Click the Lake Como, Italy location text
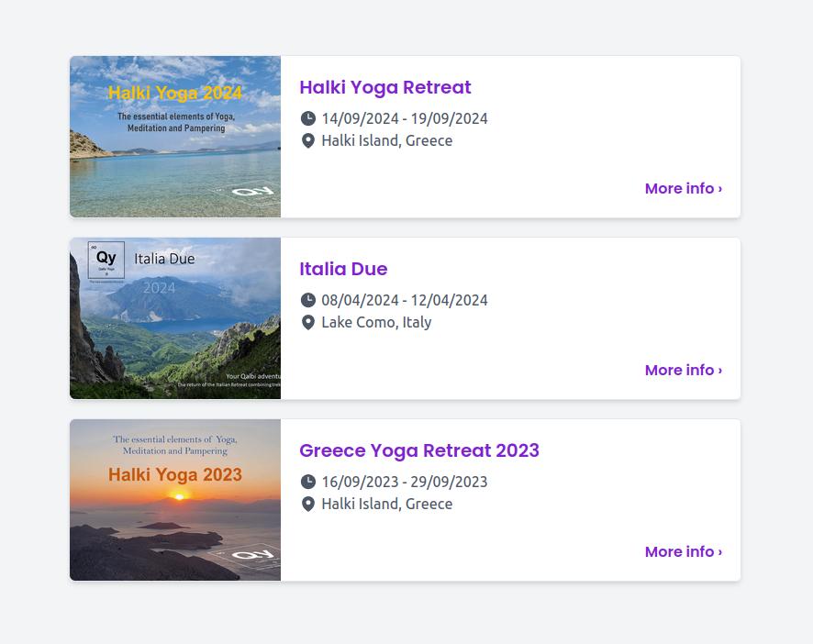Screen dimensions: 813x644 [x=376, y=322]
